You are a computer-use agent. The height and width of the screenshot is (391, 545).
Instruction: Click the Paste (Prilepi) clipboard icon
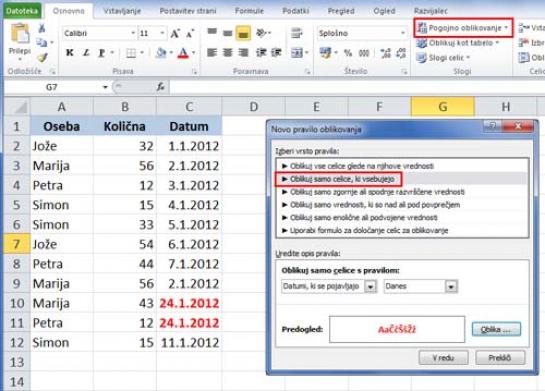tap(20, 34)
